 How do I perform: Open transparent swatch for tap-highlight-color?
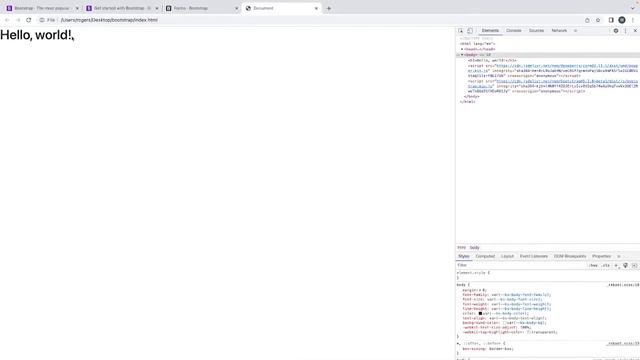[528, 332]
